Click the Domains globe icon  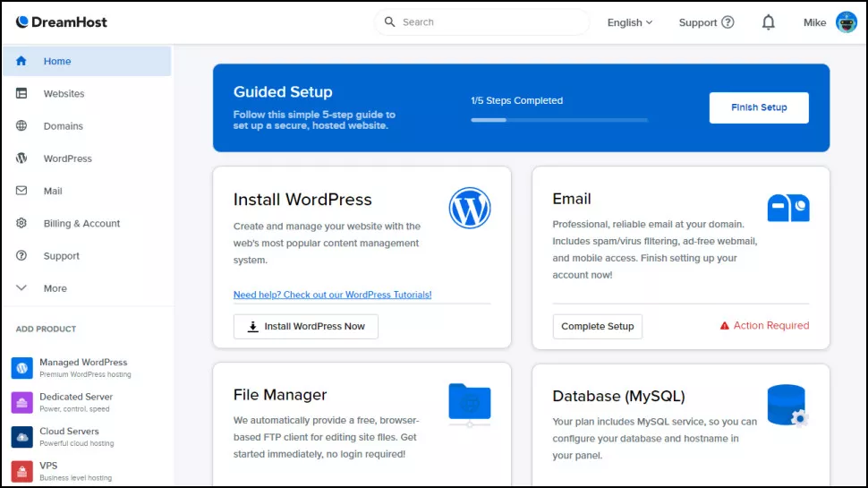[x=21, y=125]
